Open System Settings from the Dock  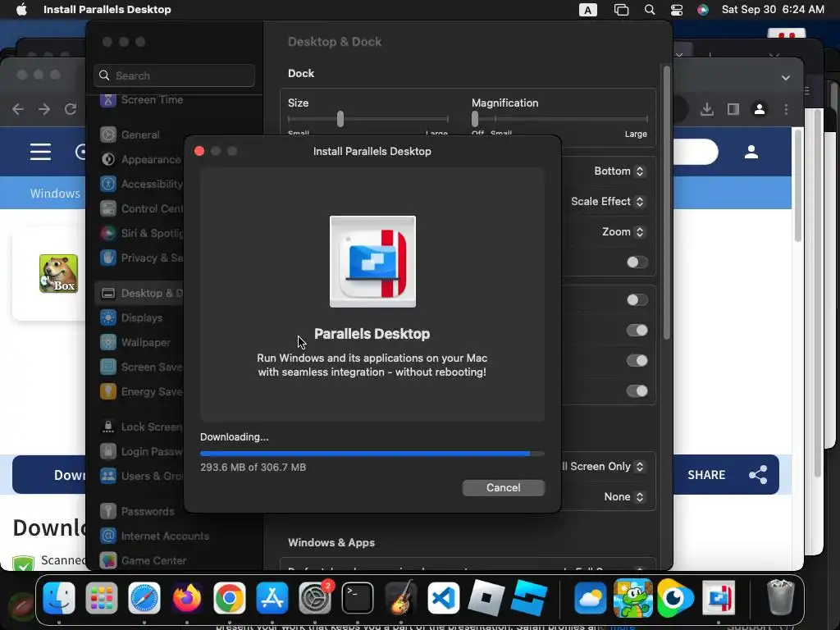point(315,598)
